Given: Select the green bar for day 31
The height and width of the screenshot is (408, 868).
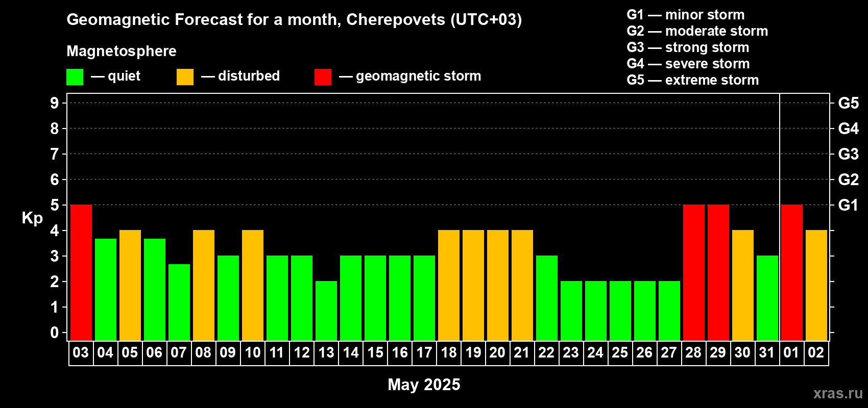Looking at the screenshot, I should (x=767, y=298).
